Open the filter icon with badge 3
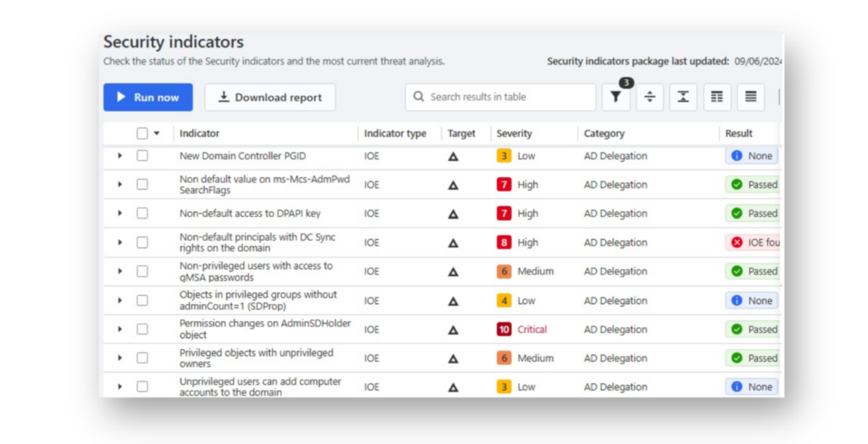The image size is (868, 444). tap(615, 97)
